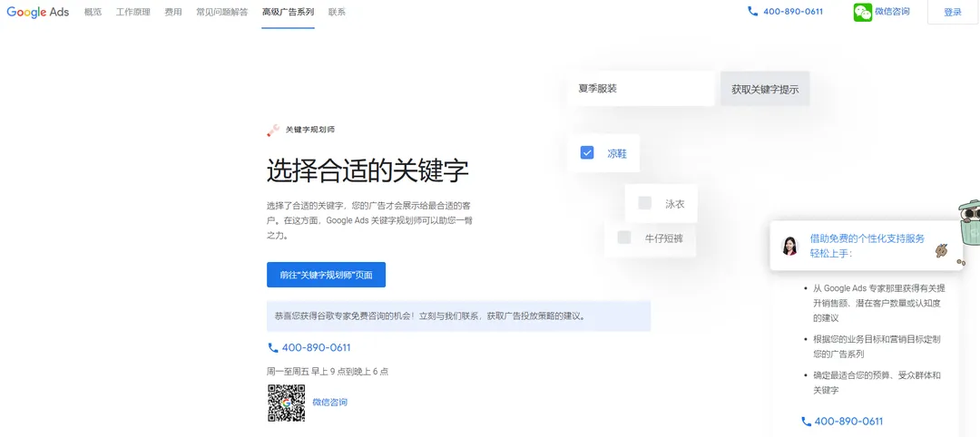The height and width of the screenshot is (437, 980).
Task: Select the 高级广告系列 nav tab
Action: pyautogui.click(x=289, y=12)
